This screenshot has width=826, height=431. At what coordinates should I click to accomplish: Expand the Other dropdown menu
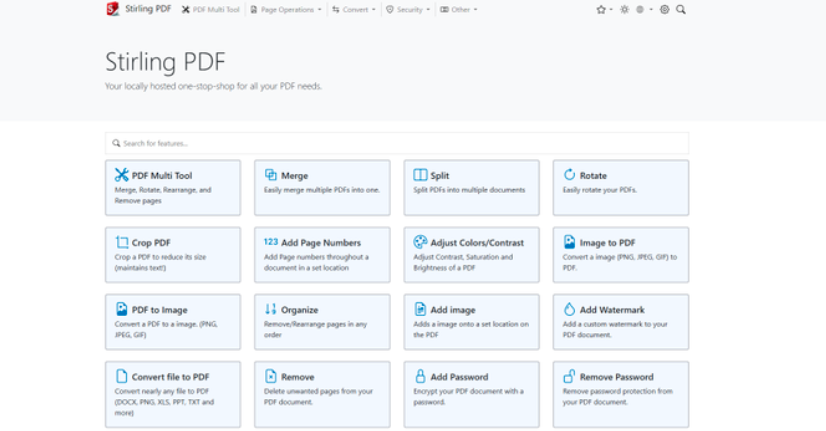coord(458,9)
